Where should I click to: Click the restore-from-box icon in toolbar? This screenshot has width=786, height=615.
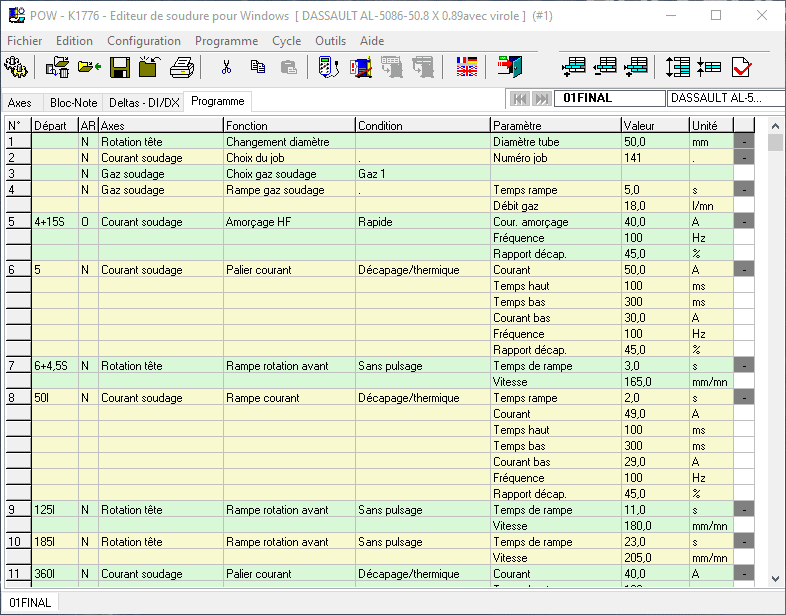[x=149, y=67]
